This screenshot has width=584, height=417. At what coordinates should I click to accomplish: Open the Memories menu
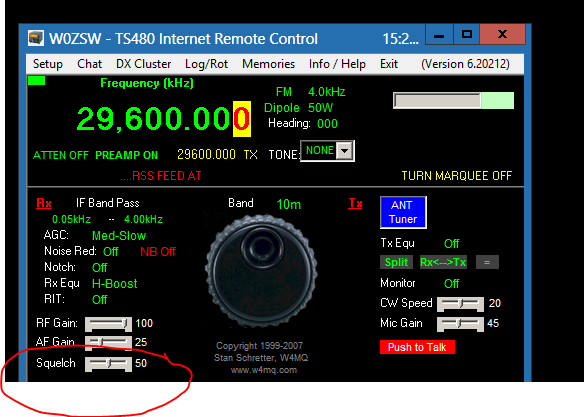click(269, 64)
